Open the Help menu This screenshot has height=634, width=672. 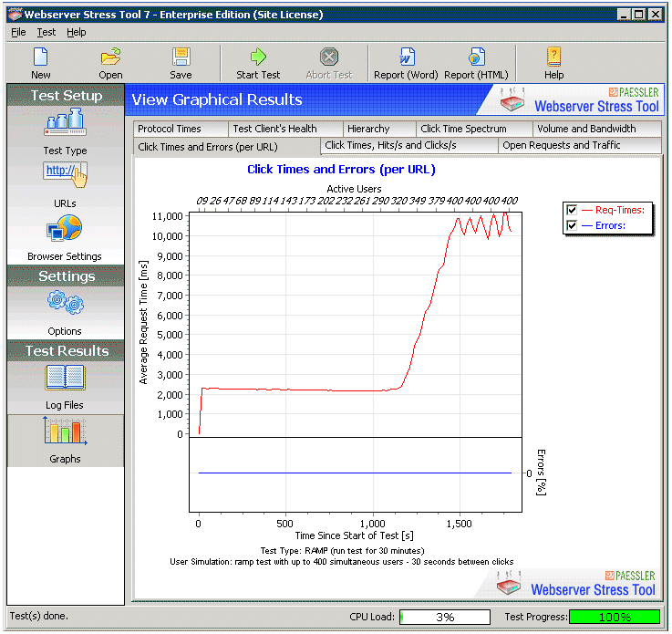tap(77, 32)
